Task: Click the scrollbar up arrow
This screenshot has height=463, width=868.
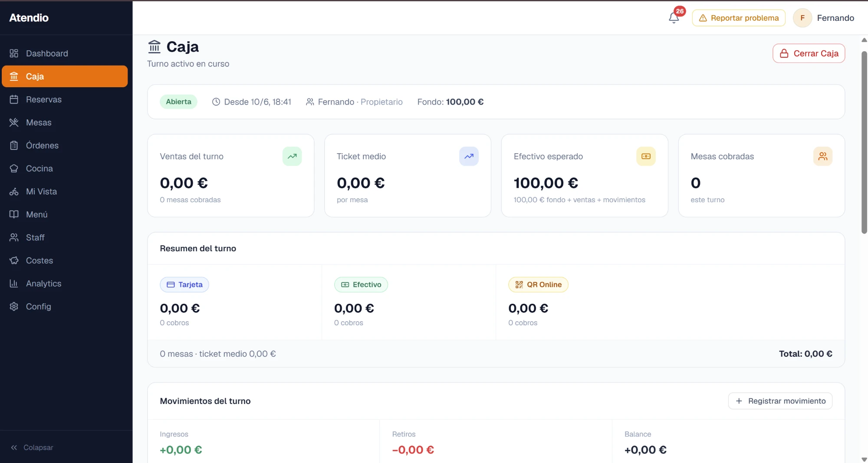Action: 864,40
